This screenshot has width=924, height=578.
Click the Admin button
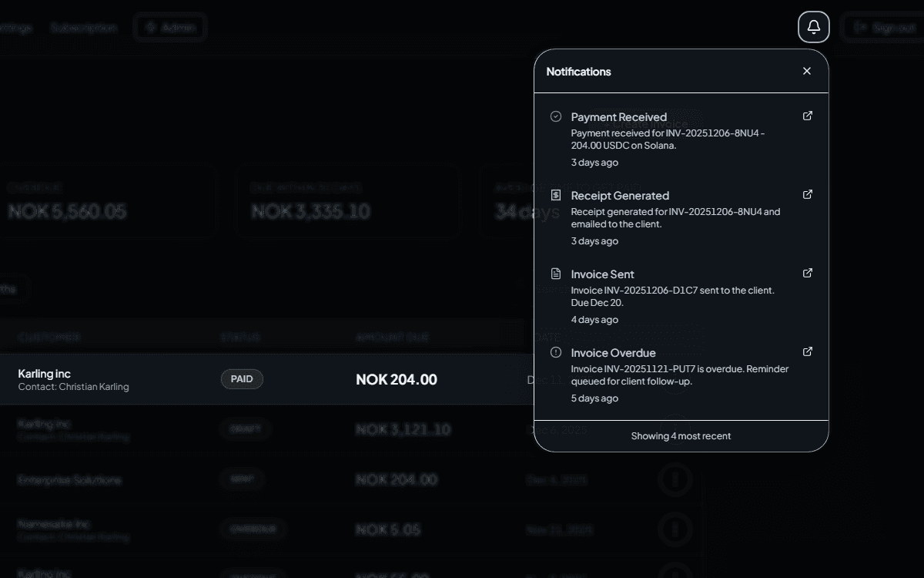169,27
